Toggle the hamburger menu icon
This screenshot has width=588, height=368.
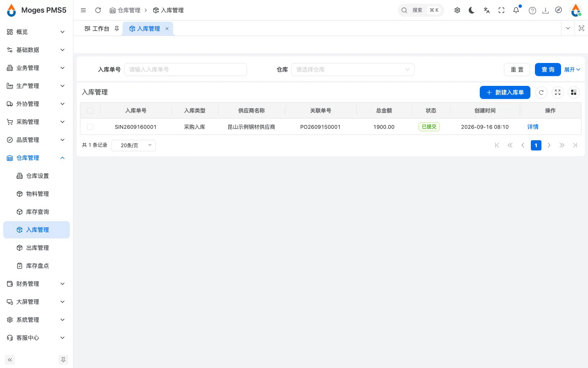pyautogui.click(x=83, y=10)
